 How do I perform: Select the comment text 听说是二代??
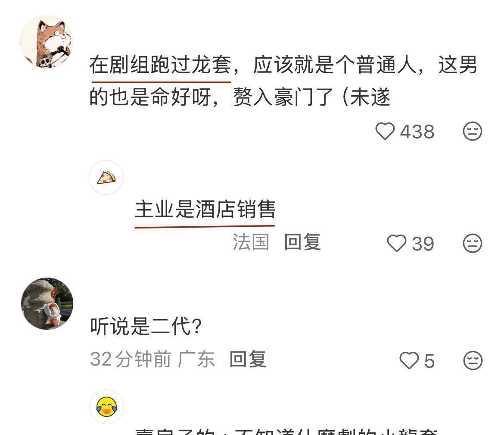coord(146,326)
